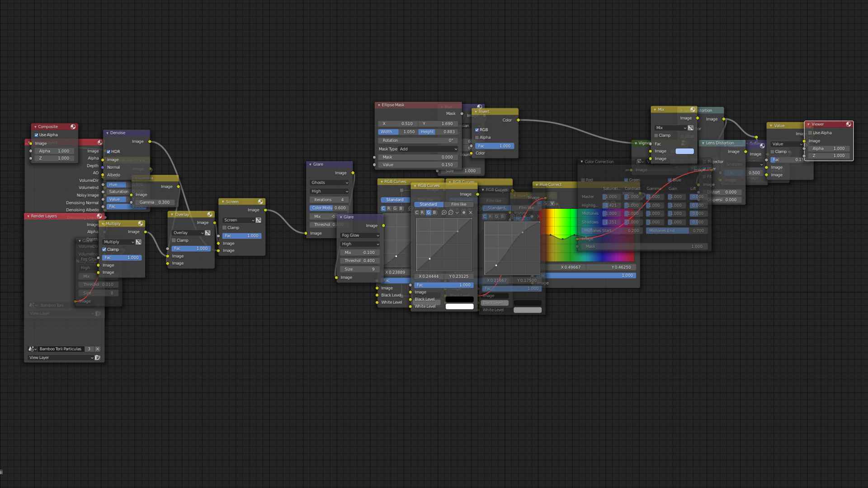This screenshot has width=868, height=488.
Task: Click the checkered alpha icon next to the Mix dropdown
Action: click(x=690, y=128)
